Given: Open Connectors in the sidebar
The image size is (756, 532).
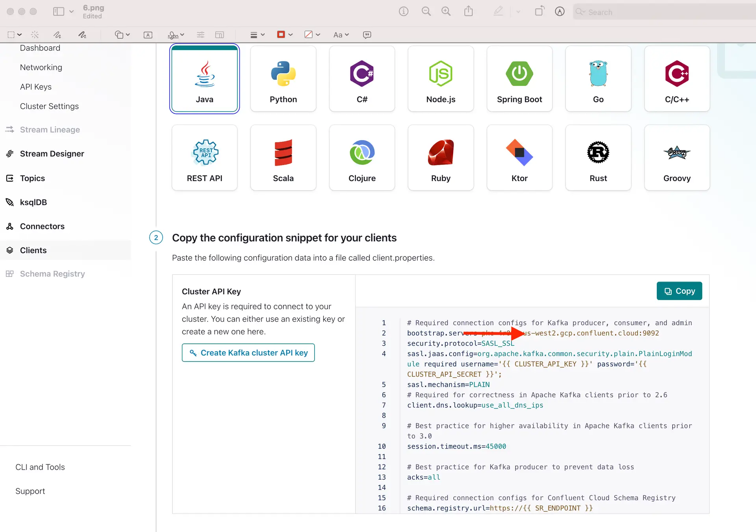Looking at the screenshot, I should pyautogui.click(x=42, y=226).
